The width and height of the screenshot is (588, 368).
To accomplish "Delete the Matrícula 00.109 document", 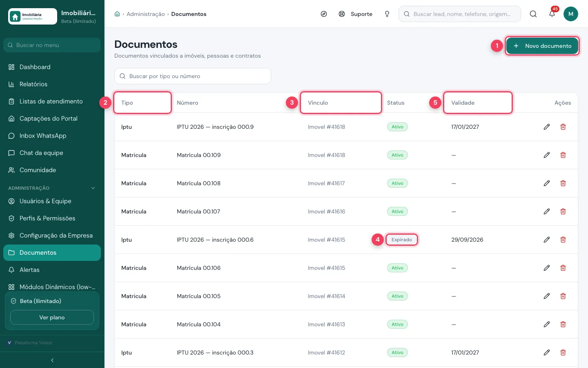I will (x=563, y=155).
